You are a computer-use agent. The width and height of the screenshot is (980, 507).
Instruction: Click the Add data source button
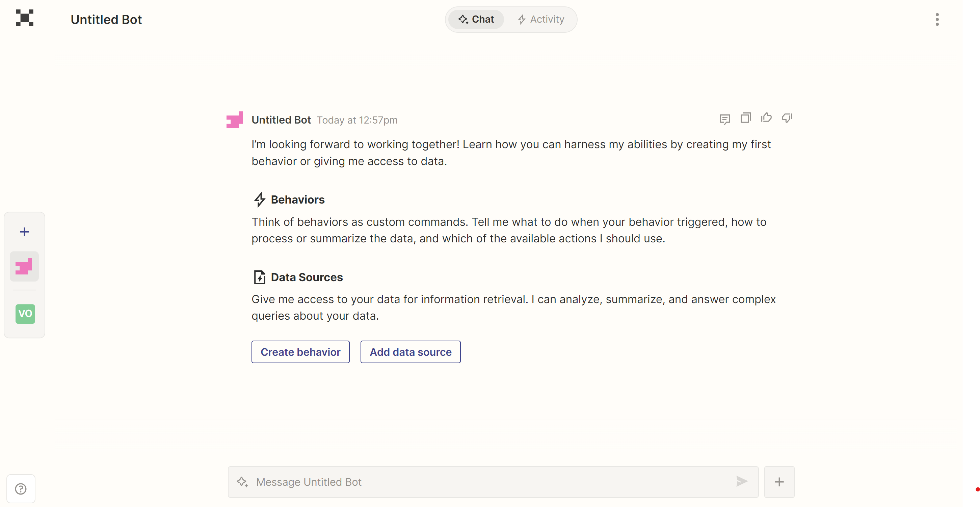(x=410, y=352)
